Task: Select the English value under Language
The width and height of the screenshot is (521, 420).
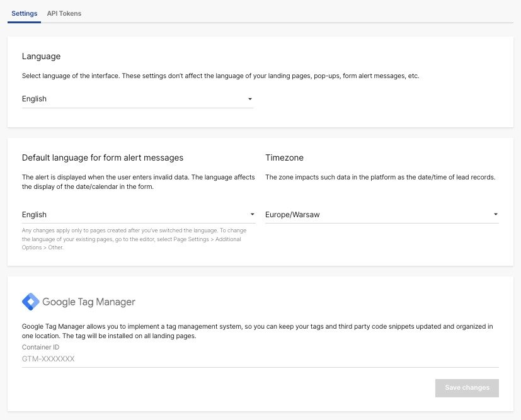Action: tap(35, 99)
